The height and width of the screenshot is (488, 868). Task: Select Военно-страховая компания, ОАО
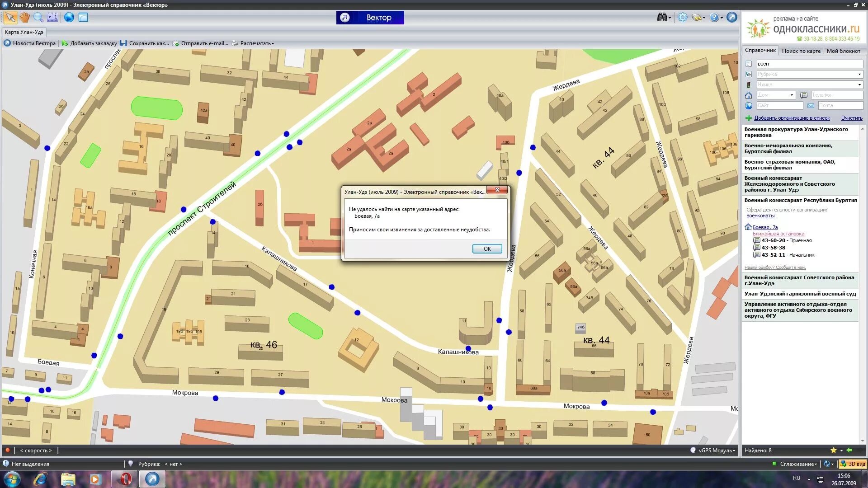(800, 165)
